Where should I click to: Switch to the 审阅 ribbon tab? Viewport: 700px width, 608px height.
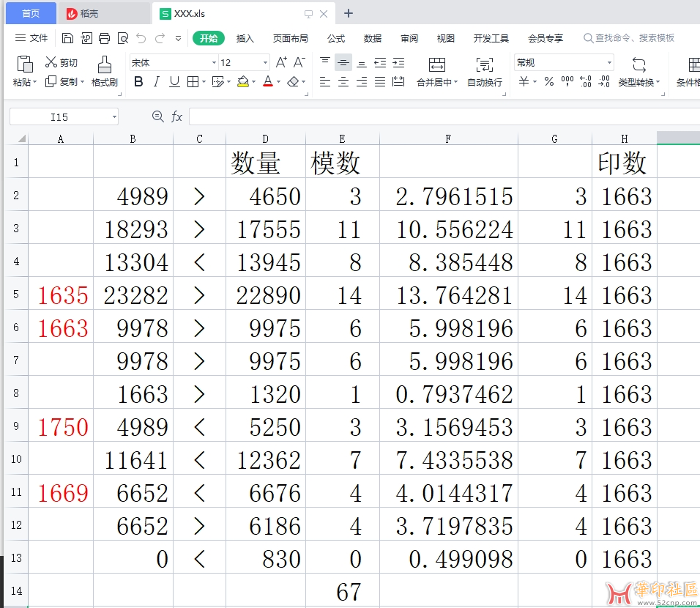(x=409, y=38)
